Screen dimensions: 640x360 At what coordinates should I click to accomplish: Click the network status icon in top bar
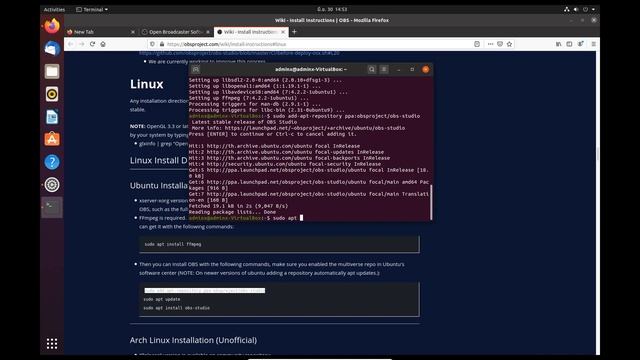[567, 9]
